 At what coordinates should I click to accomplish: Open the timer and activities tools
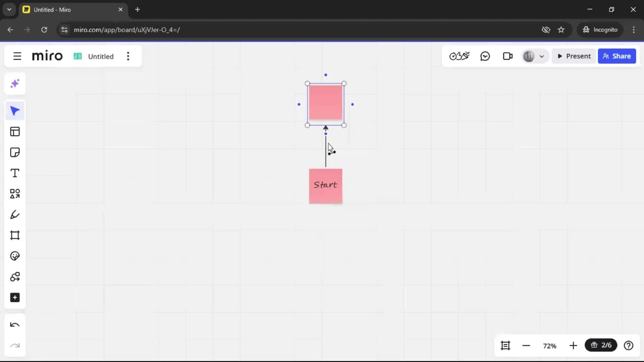459,56
